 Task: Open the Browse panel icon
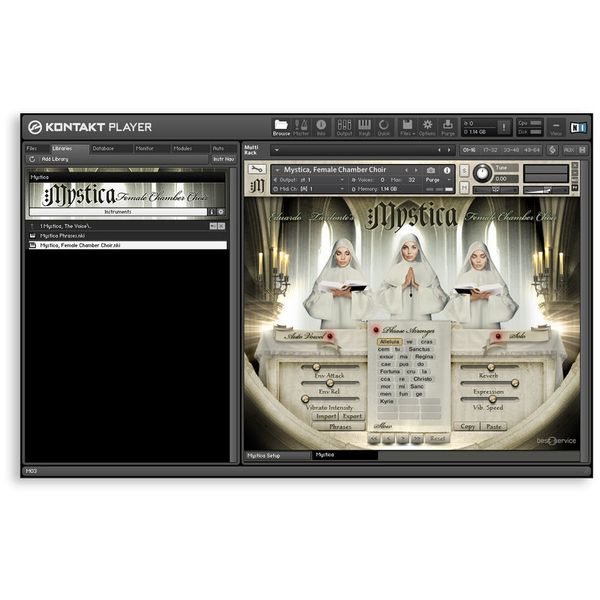(282, 126)
